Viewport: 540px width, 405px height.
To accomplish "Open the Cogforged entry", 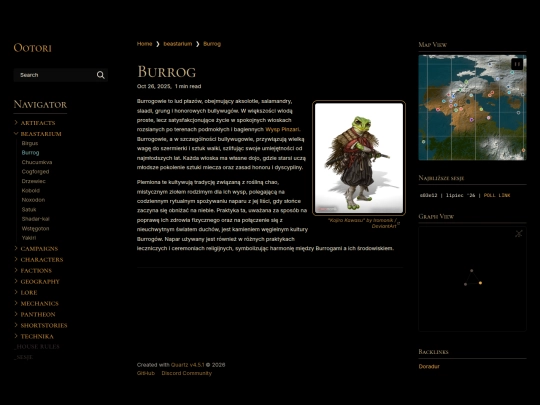I will pyautogui.click(x=35, y=172).
